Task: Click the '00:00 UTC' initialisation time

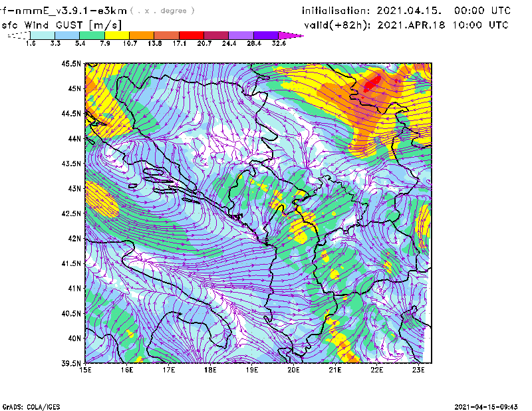Action: (x=483, y=11)
